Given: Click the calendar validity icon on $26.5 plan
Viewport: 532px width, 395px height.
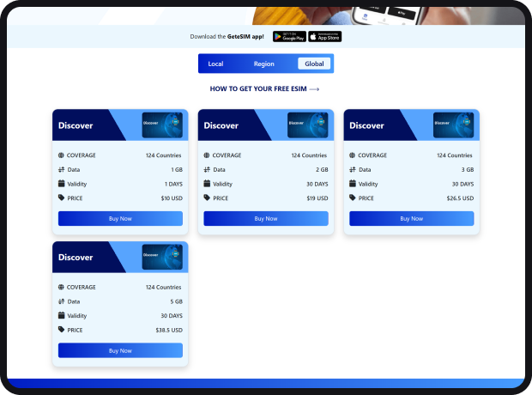Looking at the screenshot, I should (x=353, y=184).
